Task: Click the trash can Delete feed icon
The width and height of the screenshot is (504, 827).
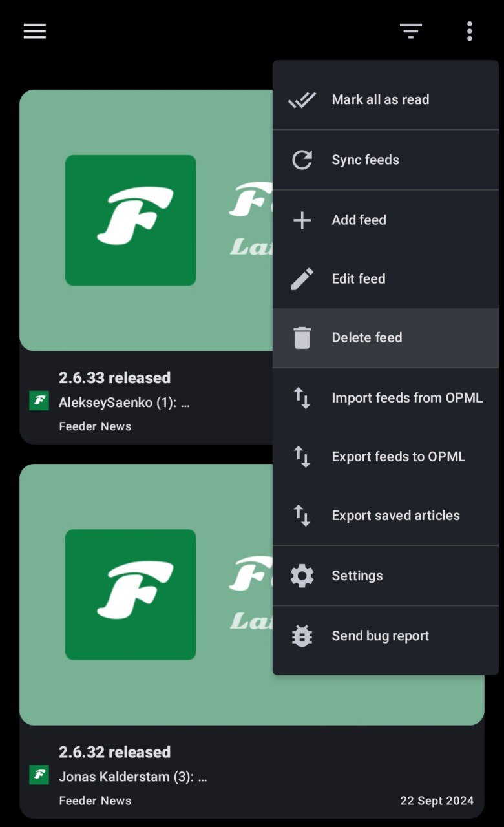Action: point(302,338)
